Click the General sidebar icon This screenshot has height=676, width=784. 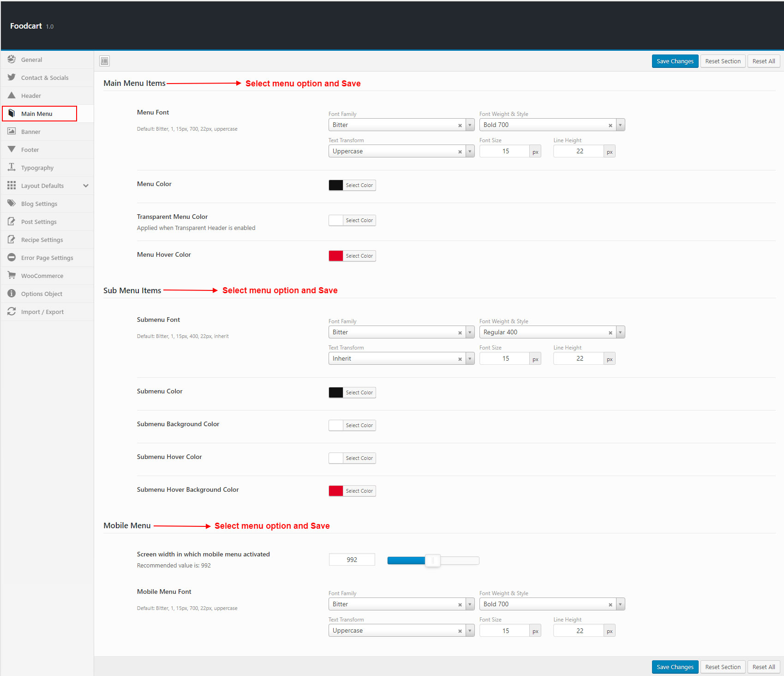(x=12, y=60)
